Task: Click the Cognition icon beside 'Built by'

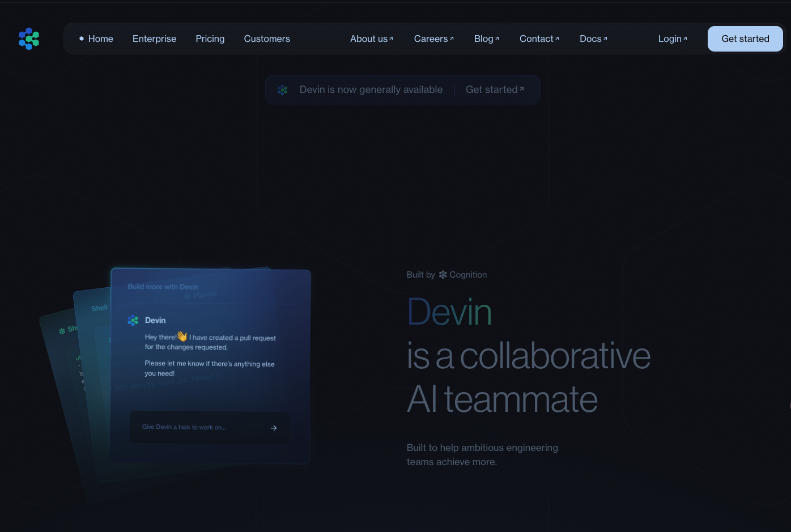Action: pyautogui.click(x=443, y=275)
